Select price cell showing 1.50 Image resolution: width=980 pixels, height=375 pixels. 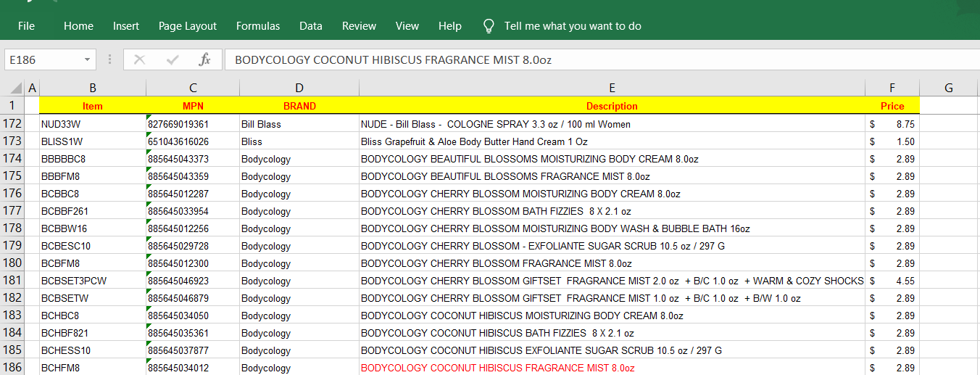[892, 141]
